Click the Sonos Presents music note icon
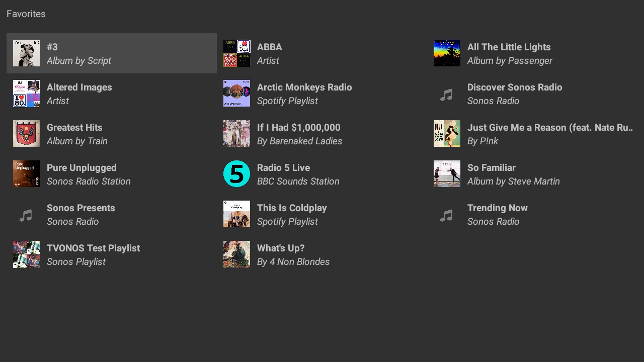The width and height of the screenshot is (644, 362). tap(26, 215)
